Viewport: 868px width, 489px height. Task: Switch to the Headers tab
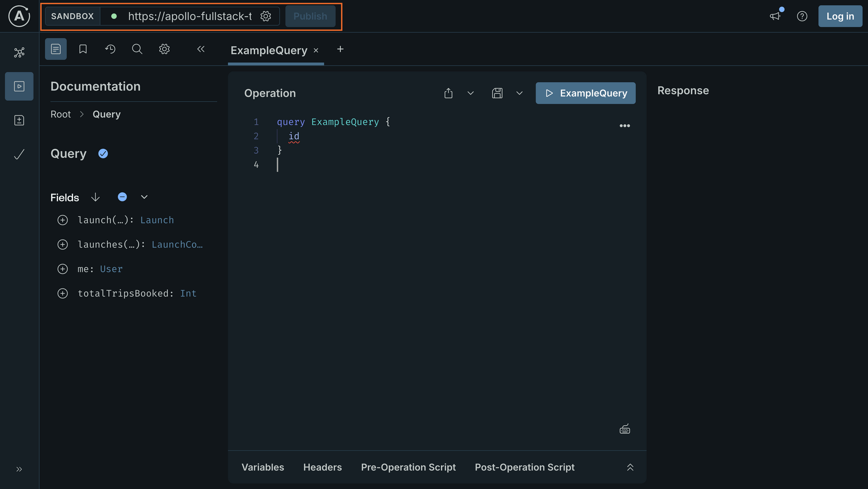322,467
